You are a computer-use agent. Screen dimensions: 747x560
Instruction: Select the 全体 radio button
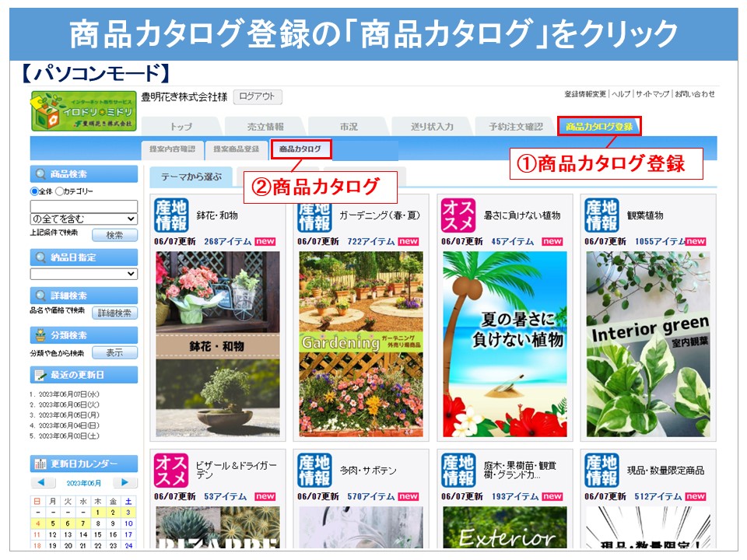(34, 191)
